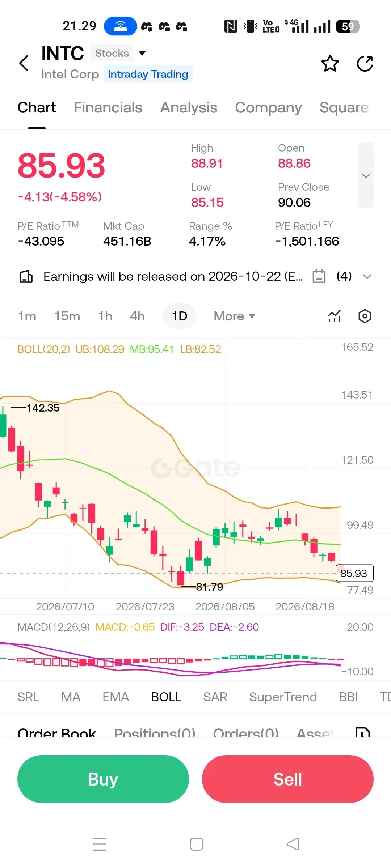Tap the High 88.91 value

(207, 163)
